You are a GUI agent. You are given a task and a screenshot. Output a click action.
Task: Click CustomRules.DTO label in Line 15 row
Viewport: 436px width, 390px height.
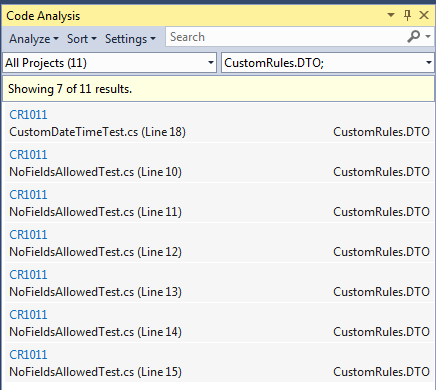point(381,372)
